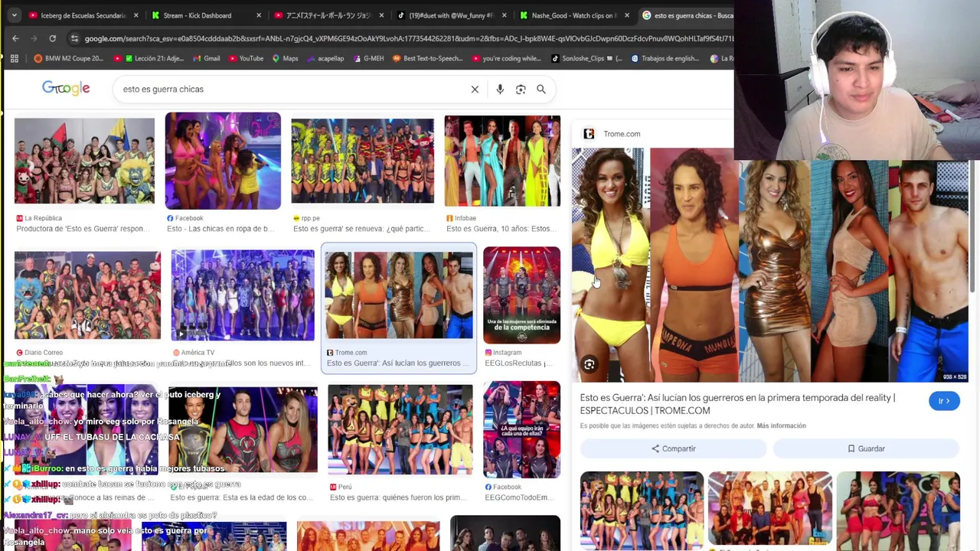Close the Iceberg de Escuelas Secundarias tab
The width and height of the screenshot is (980, 551).
(x=136, y=15)
